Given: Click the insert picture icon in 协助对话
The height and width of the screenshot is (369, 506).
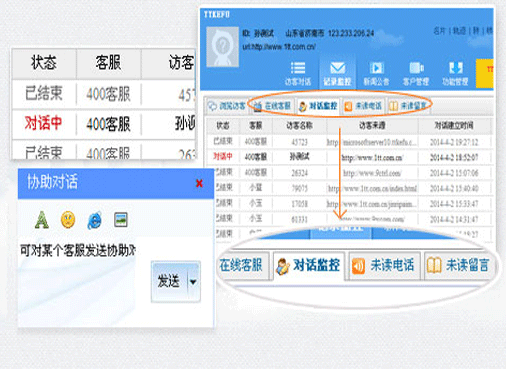Looking at the screenshot, I should (121, 220).
